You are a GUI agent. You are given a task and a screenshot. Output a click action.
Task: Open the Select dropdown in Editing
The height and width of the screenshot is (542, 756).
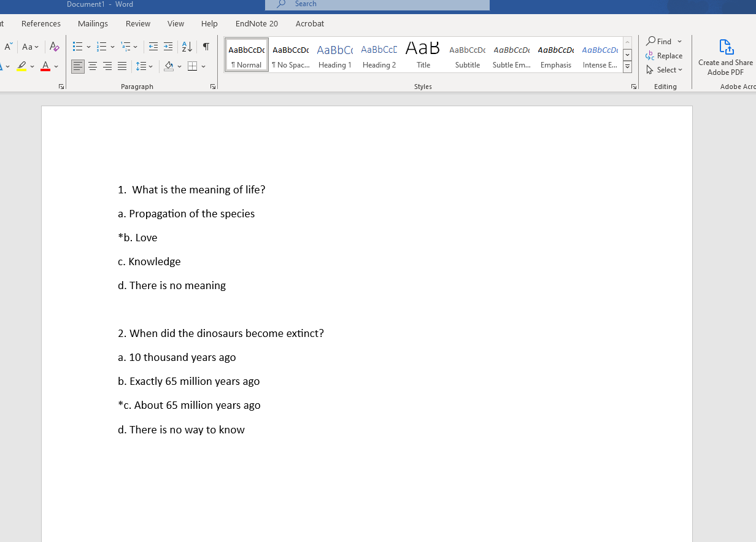665,70
